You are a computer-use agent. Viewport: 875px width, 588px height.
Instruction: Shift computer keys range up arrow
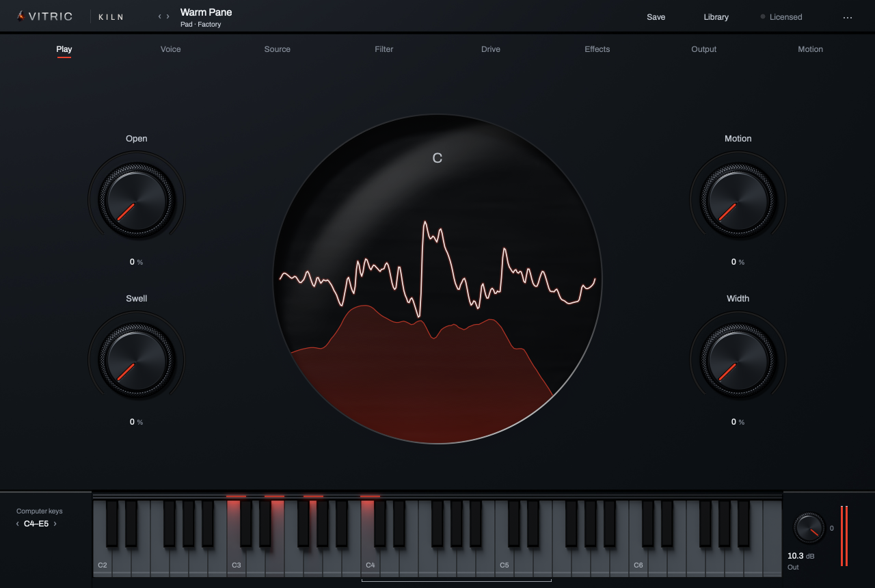55,524
